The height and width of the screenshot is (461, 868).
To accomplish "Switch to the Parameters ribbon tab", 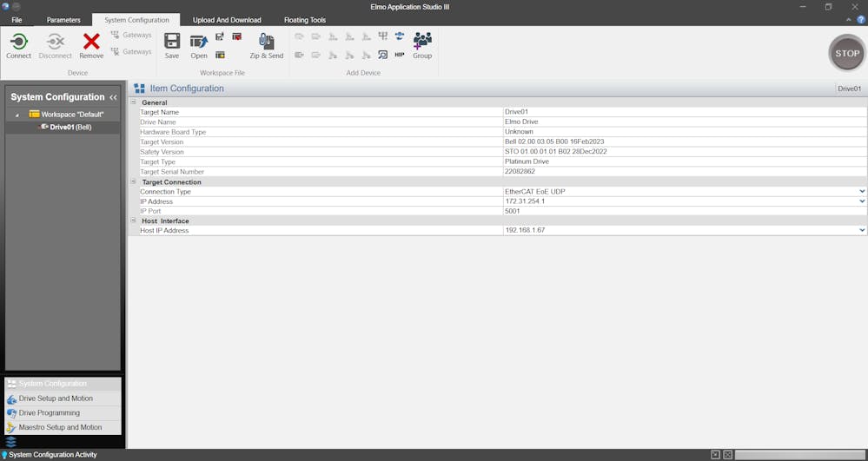I will coord(63,20).
